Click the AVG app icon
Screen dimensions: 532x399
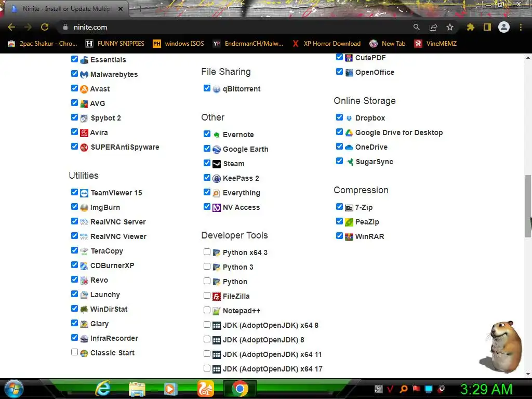point(84,103)
